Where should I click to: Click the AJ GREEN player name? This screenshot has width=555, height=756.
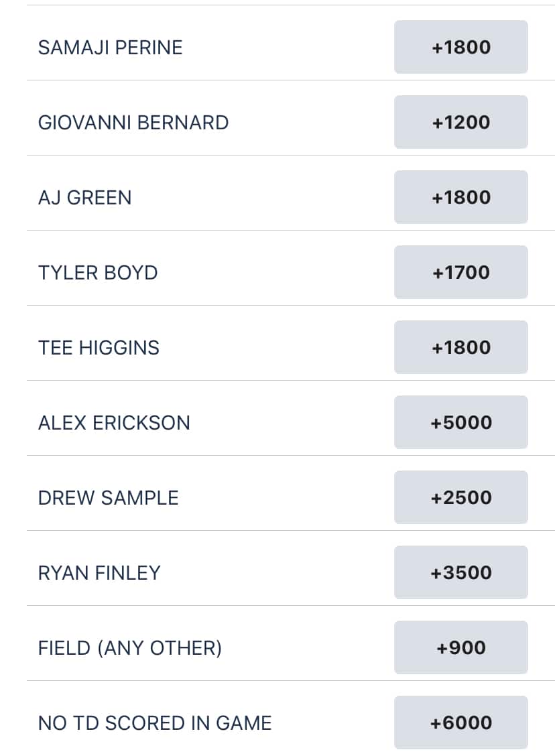(x=84, y=198)
